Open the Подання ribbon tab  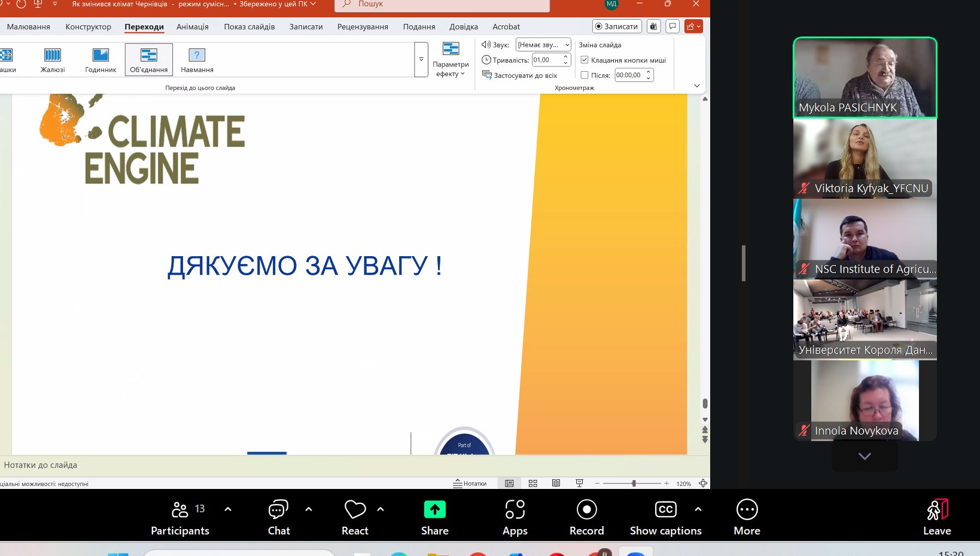tap(419, 26)
